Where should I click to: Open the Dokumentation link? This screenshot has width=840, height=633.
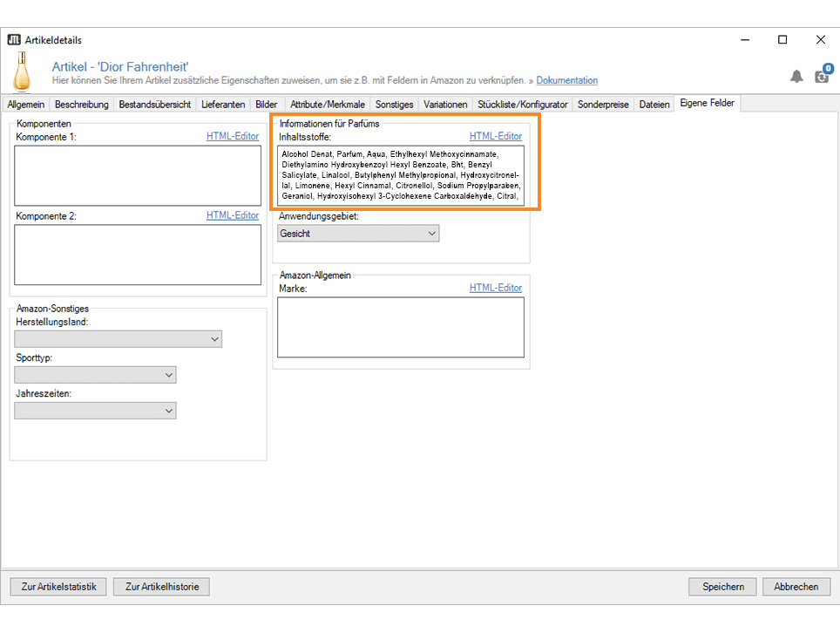566,81
